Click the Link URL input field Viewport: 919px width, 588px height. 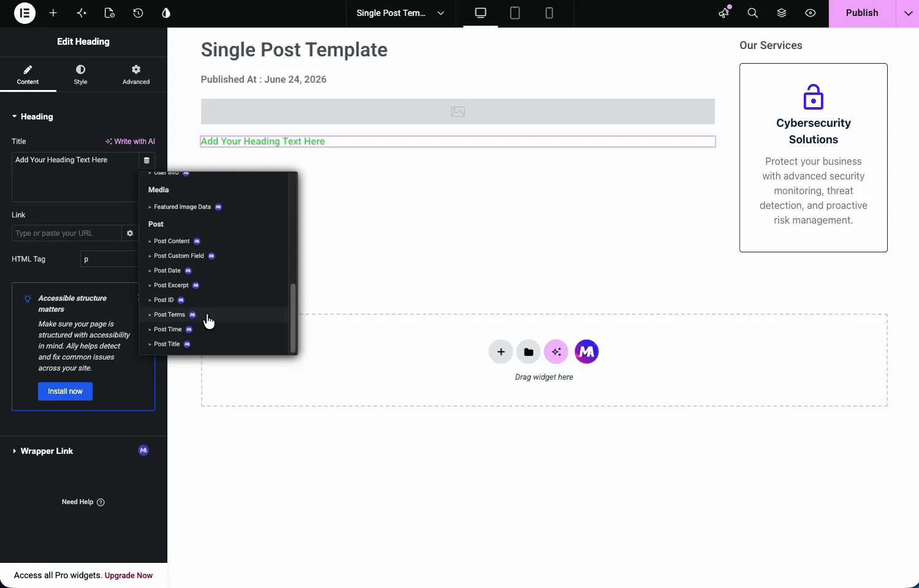coord(67,233)
